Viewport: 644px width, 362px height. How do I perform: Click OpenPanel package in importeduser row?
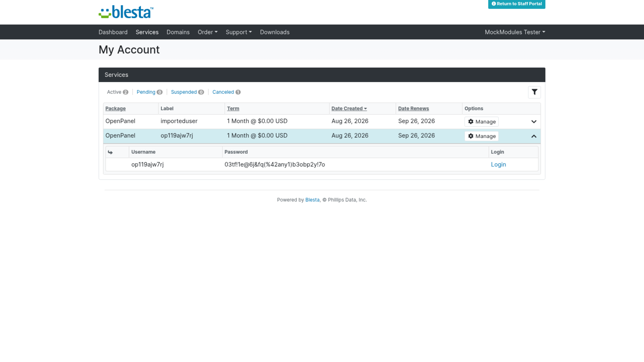(x=120, y=121)
